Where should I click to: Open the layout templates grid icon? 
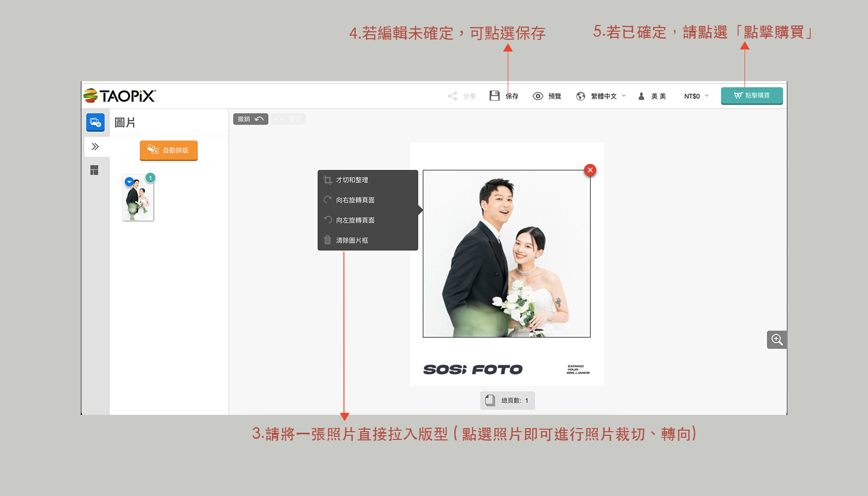pos(94,170)
